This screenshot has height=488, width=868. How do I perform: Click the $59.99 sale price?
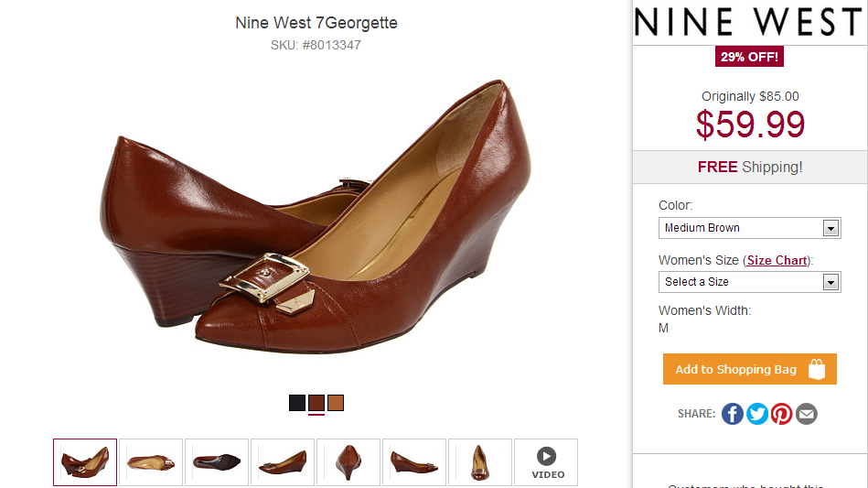point(750,125)
